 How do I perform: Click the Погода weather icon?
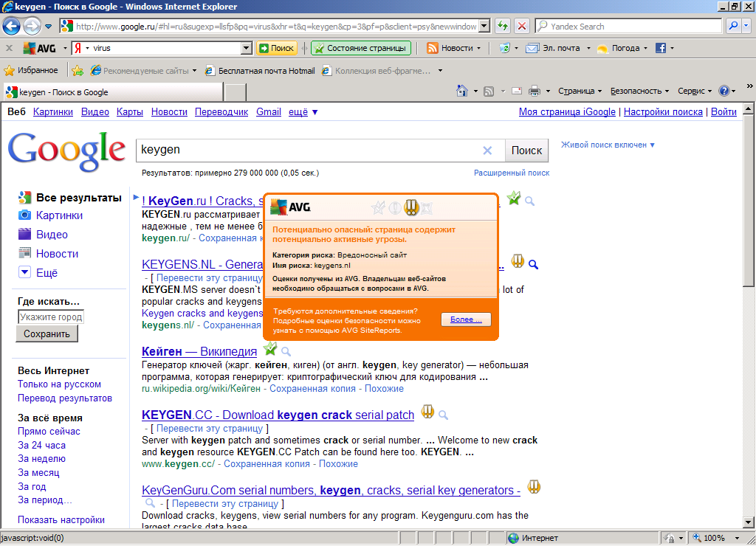pyautogui.click(x=602, y=48)
